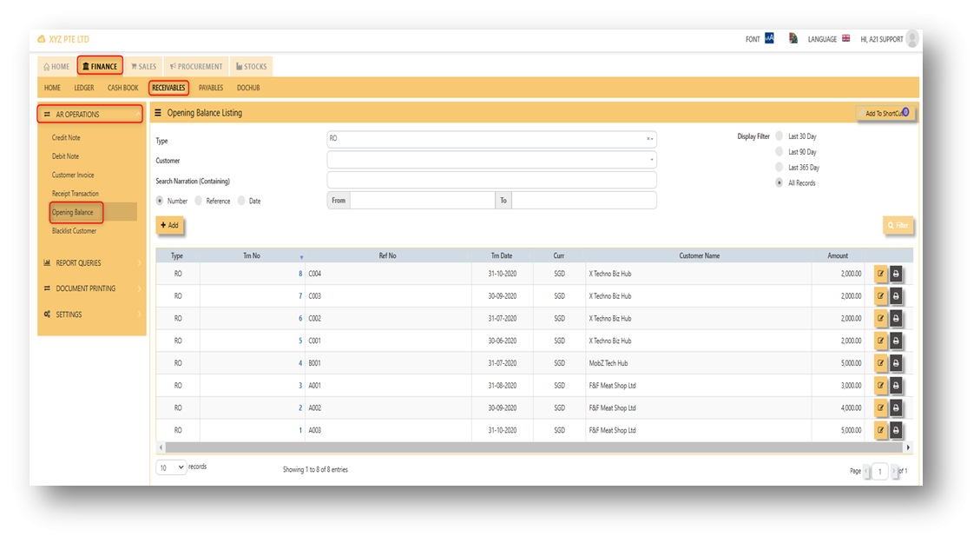Image resolution: width=980 pixels, height=543 pixels.
Task: Switch to RECEIVABLES submenu
Action: (x=168, y=89)
